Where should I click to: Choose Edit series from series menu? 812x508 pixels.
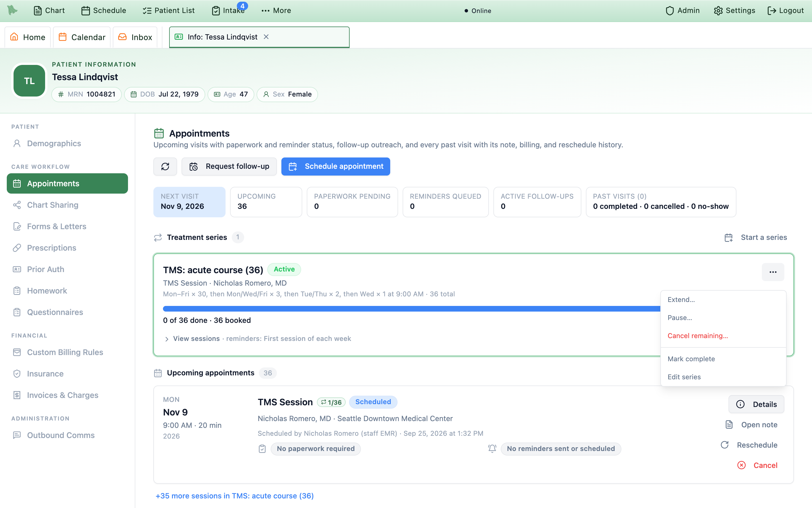(723, 377)
